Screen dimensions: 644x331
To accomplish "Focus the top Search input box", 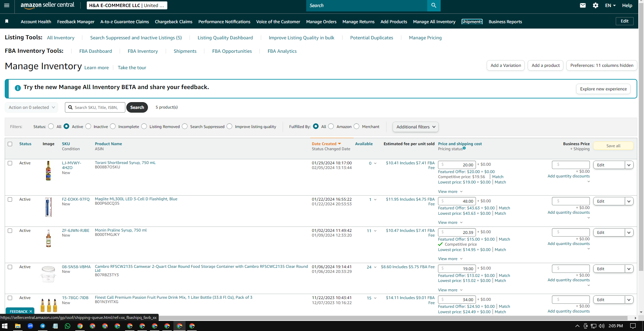I will click(x=367, y=5).
